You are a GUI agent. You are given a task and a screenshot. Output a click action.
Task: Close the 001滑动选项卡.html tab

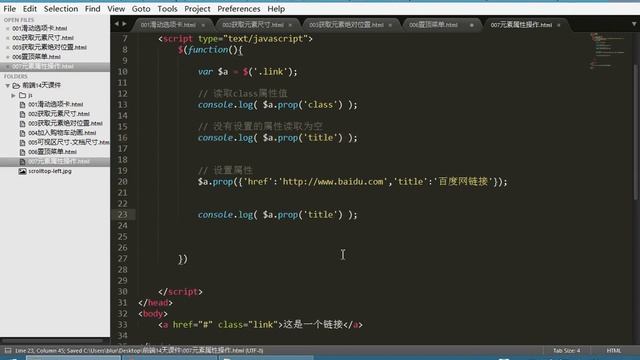point(203,25)
